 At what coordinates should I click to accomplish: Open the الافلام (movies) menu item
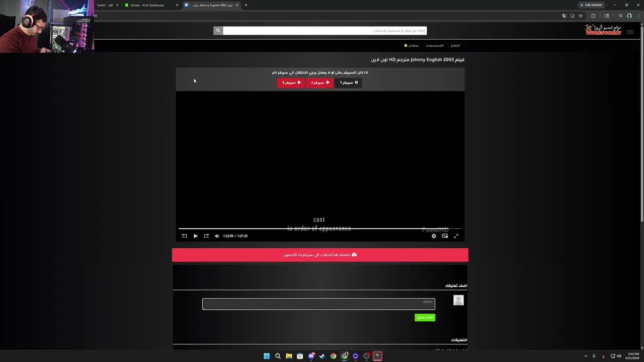pos(455,46)
